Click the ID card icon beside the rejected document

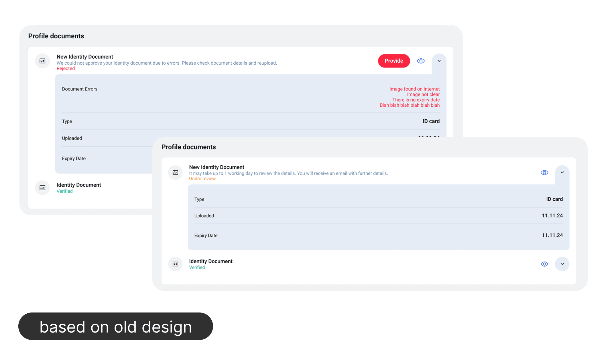pyautogui.click(x=42, y=61)
